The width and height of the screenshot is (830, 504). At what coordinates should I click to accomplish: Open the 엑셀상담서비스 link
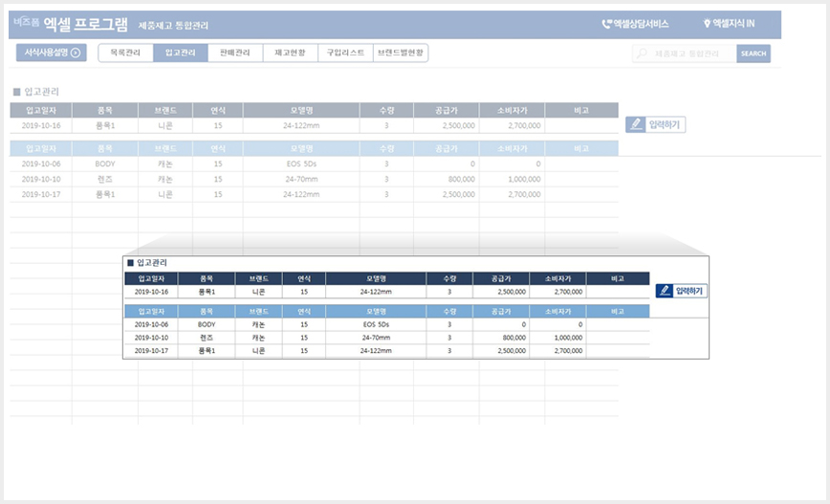coord(635,24)
